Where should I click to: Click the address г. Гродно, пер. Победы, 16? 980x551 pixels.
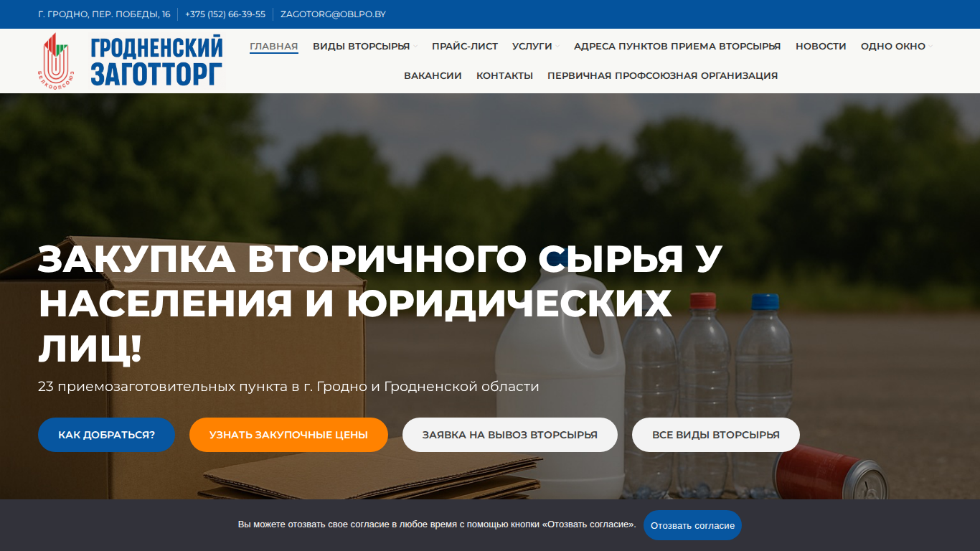(104, 14)
